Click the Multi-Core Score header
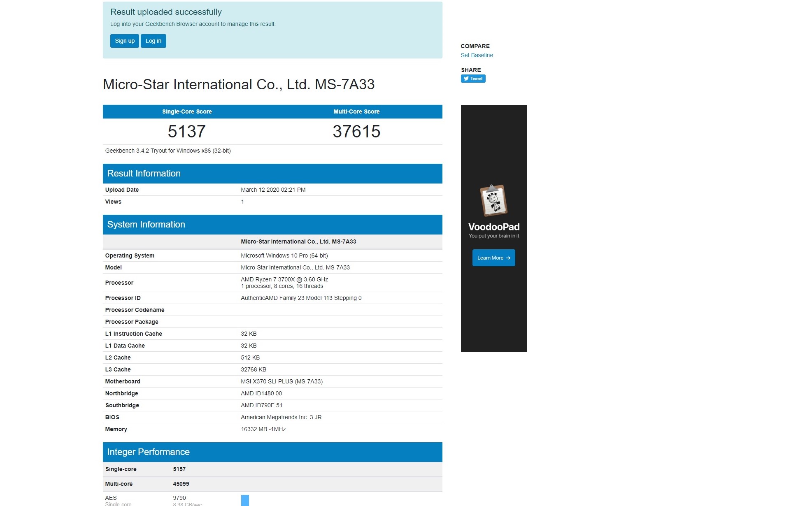 (x=356, y=111)
